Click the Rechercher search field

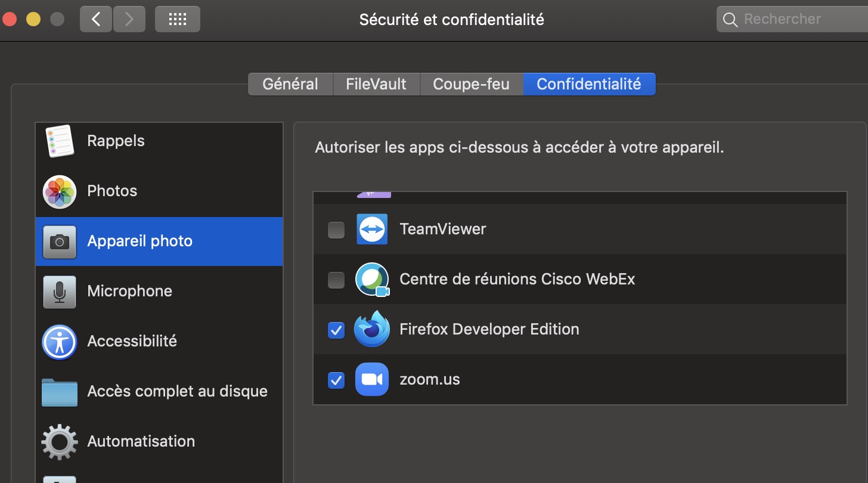pos(792,19)
